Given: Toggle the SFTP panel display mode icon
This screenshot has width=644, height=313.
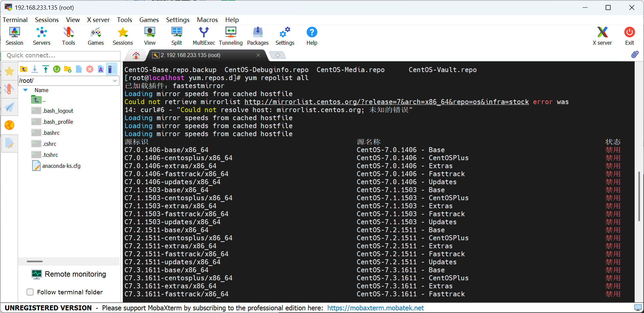Looking at the screenshot, I should click(111, 69).
